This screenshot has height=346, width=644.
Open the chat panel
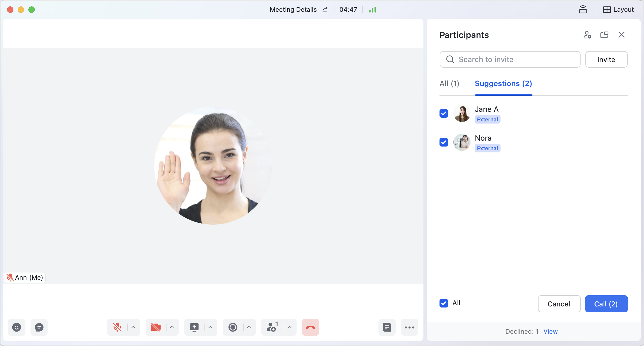39,327
